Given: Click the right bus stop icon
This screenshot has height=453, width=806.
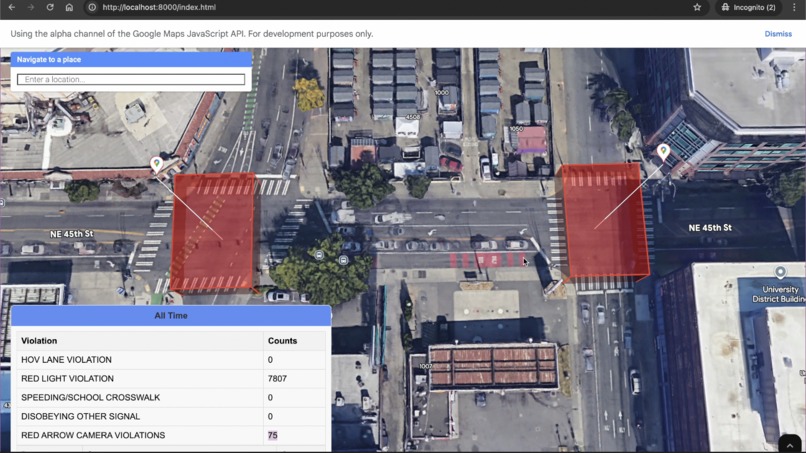Looking at the screenshot, I should coord(343,260).
